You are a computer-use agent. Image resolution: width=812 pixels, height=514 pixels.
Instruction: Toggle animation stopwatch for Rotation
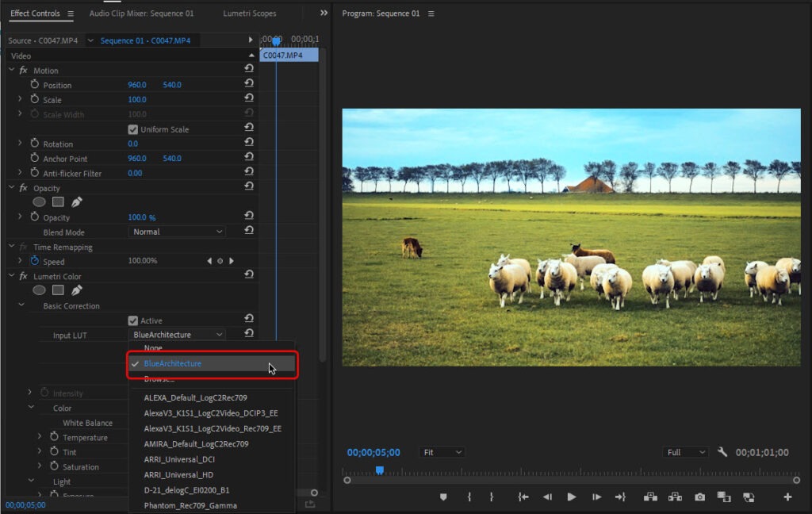pos(34,144)
